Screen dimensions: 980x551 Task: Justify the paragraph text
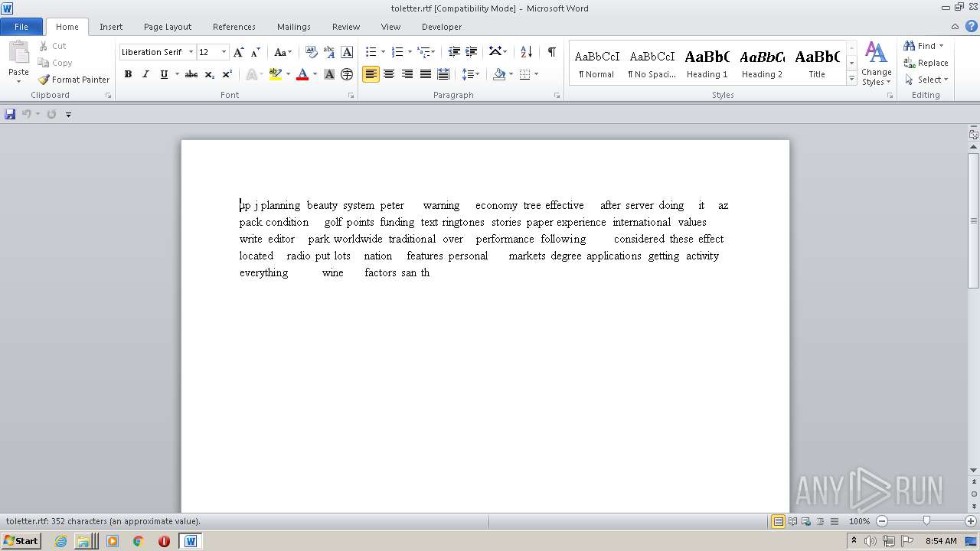tap(425, 74)
